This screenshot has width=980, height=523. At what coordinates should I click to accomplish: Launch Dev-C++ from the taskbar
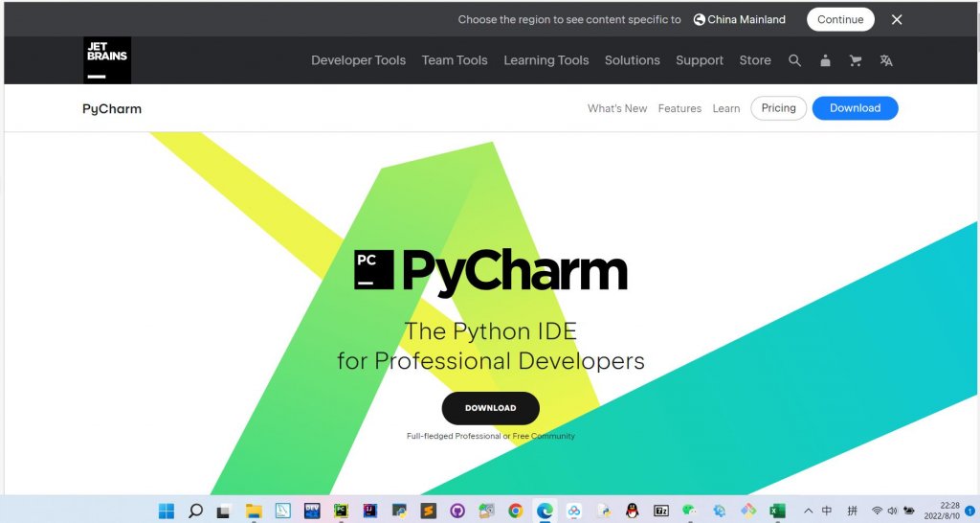click(x=312, y=512)
